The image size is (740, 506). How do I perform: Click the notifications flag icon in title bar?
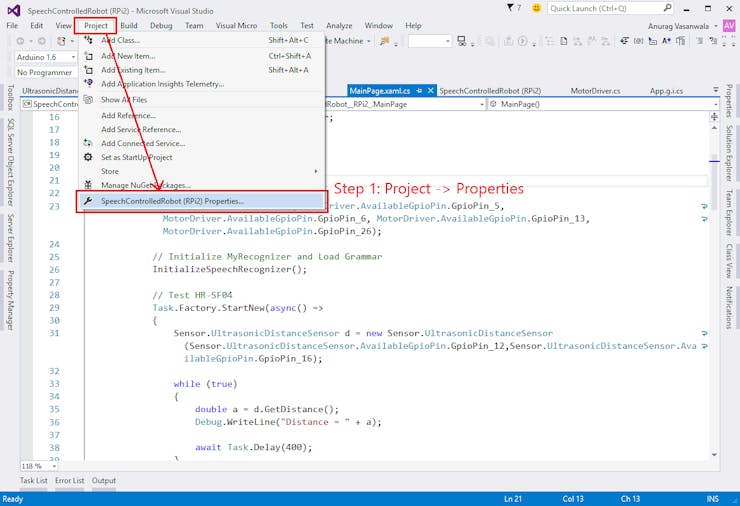click(510, 8)
